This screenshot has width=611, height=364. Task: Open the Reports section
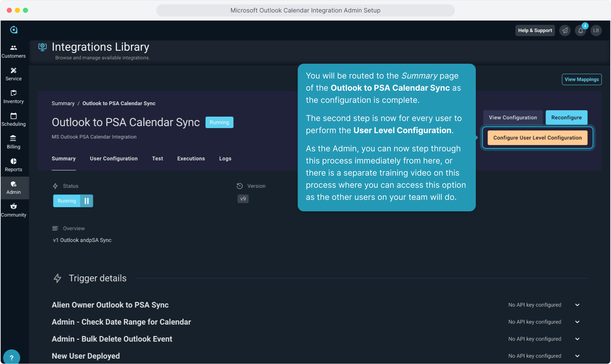pos(13,165)
